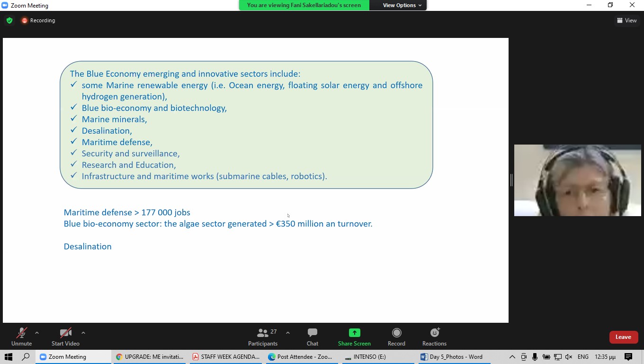Screen dimensions: 644x364
Task: Click the presenter's video thumbnail
Action: click(578, 180)
